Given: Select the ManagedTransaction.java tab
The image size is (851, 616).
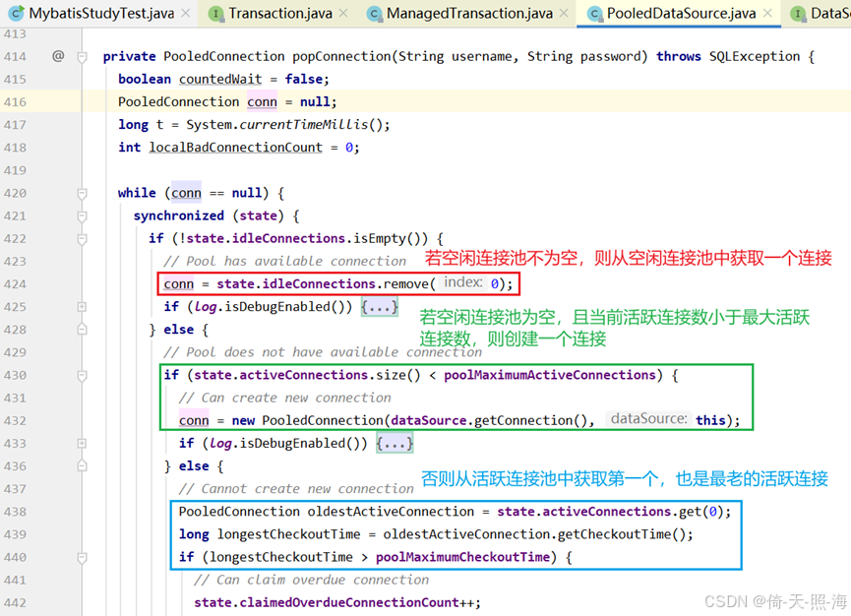Looking at the screenshot, I should click(x=469, y=13).
